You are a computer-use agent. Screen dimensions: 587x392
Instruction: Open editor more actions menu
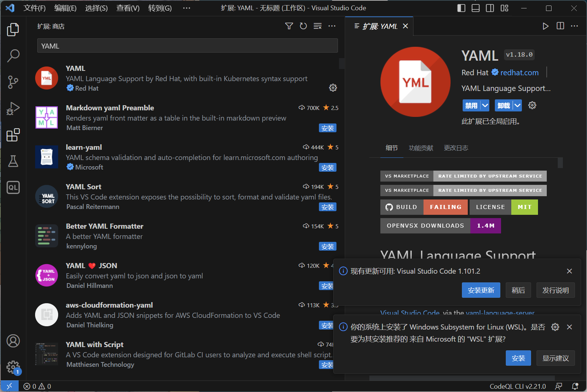tap(575, 26)
